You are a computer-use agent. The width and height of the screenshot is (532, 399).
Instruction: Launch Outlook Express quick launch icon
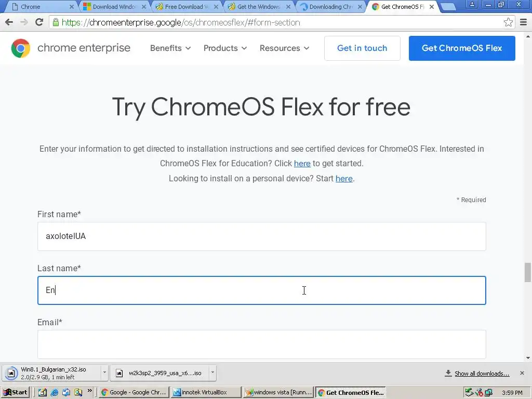66,392
